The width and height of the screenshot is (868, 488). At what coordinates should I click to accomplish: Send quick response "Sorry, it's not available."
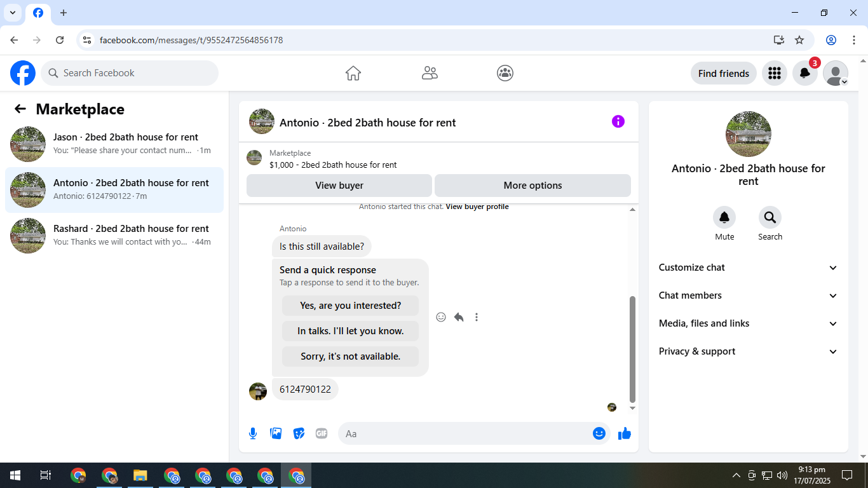(351, 356)
